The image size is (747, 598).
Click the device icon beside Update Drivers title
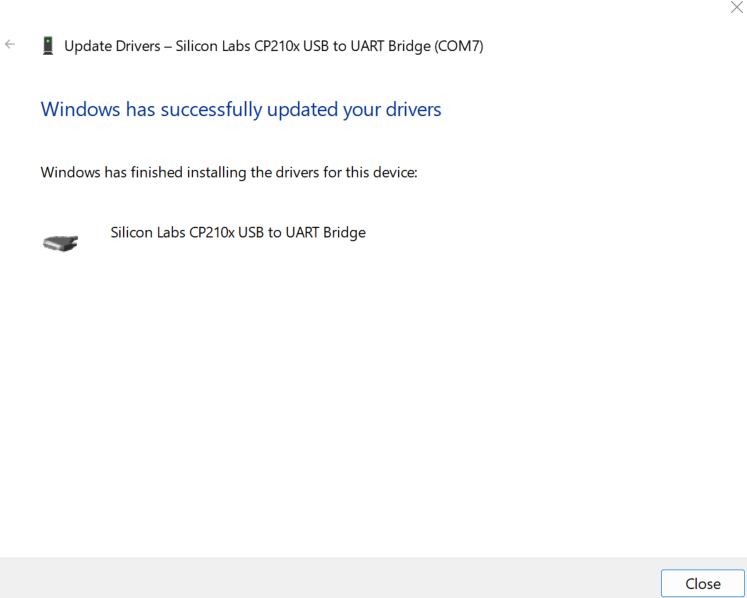click(48, 46)
